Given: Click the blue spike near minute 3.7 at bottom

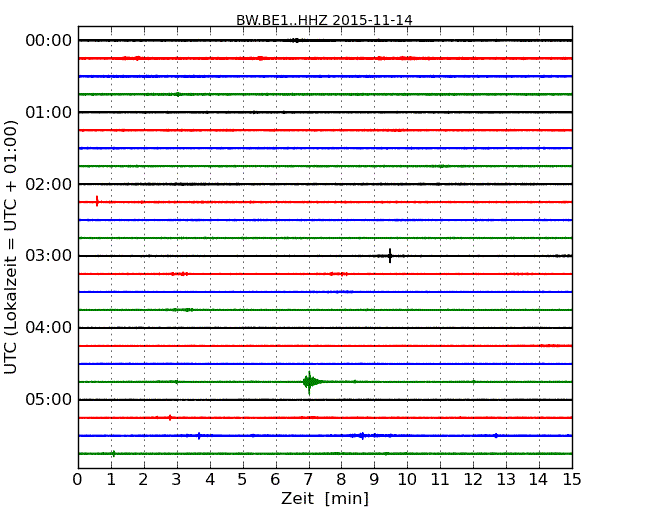Looking at the screenshot, I should (x=199, y=435).
